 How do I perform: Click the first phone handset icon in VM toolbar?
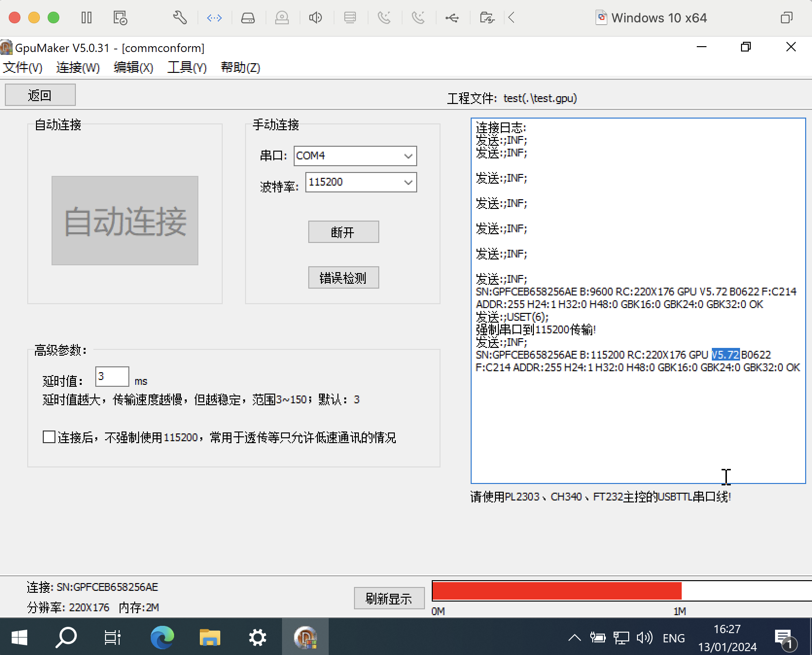coord(384,18)
